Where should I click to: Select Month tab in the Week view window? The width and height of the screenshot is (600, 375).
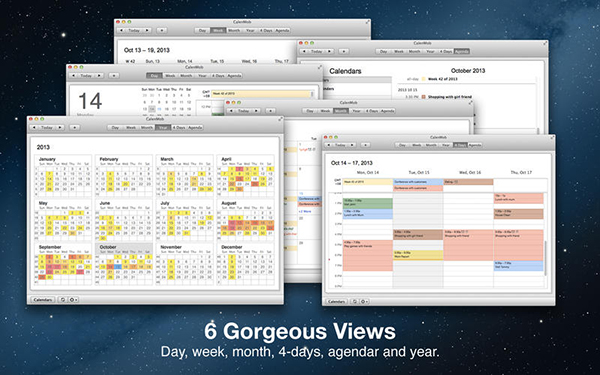(x=234, y=30)
